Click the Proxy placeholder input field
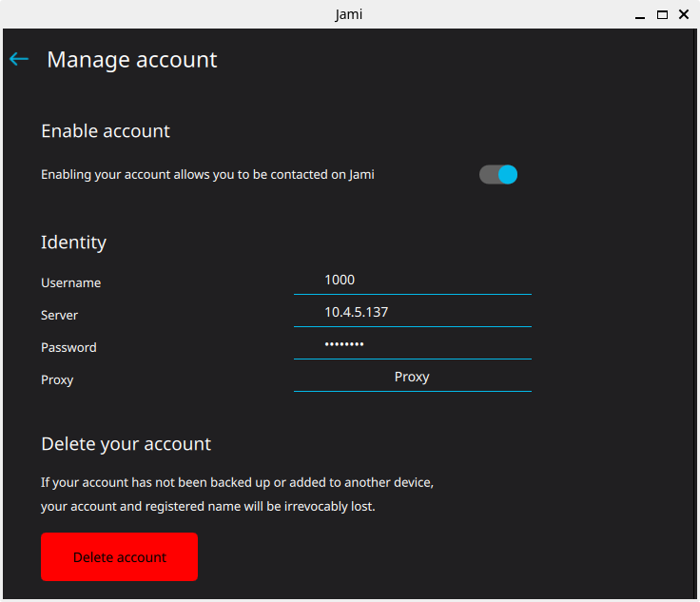This screenshot has width=700, height=602. (412, 377)
